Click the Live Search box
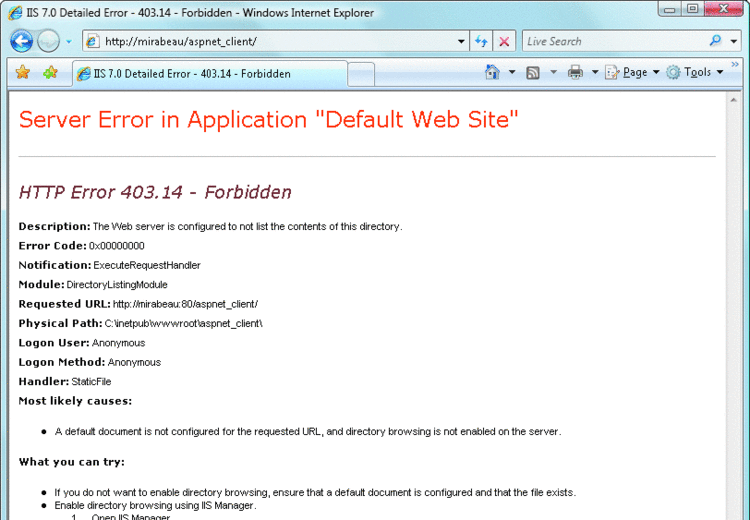750x520 pixels. 615,42
